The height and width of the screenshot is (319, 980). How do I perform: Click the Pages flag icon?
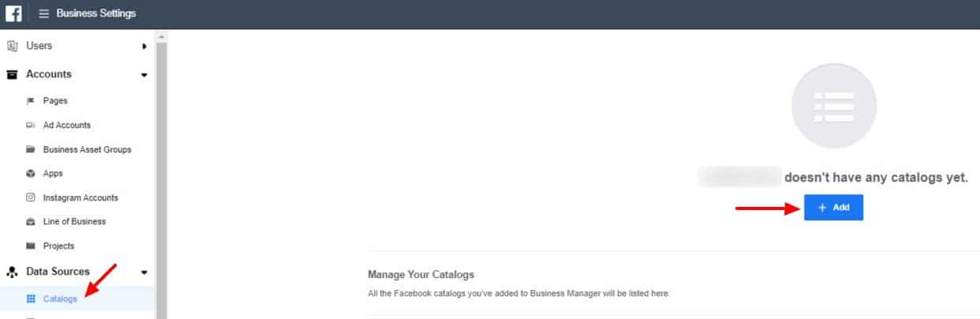(x=31, y=101)
